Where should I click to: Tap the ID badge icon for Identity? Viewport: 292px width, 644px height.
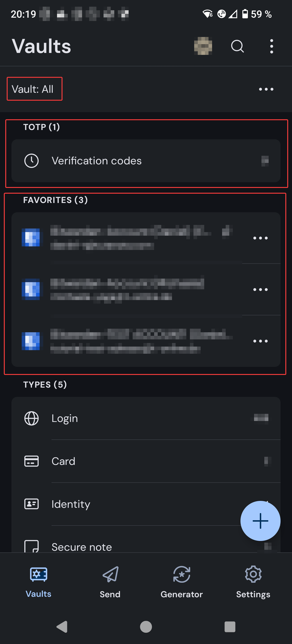[31, 504]
